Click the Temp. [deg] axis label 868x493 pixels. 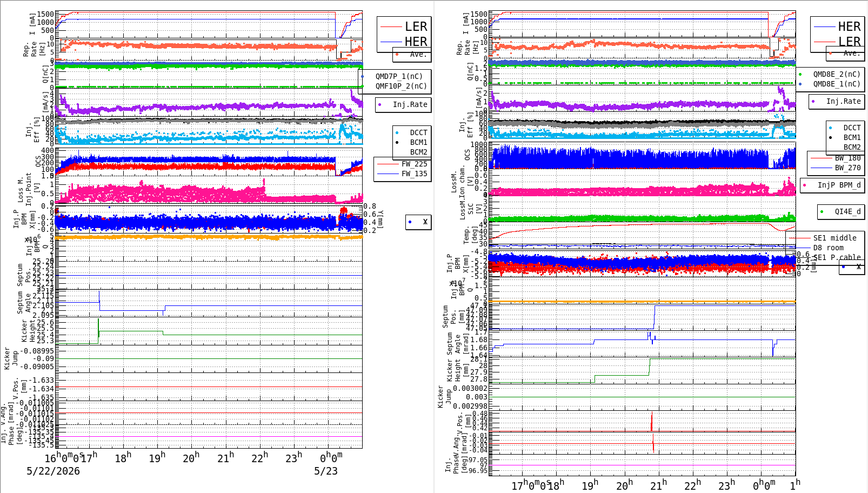[470, 236]
